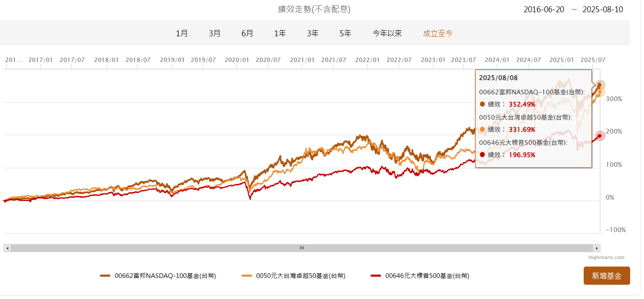Toggle the 0050元大台灣卓越50 legend marker
The width and height of the screenshot is (644, 299).
pos(247,276)
